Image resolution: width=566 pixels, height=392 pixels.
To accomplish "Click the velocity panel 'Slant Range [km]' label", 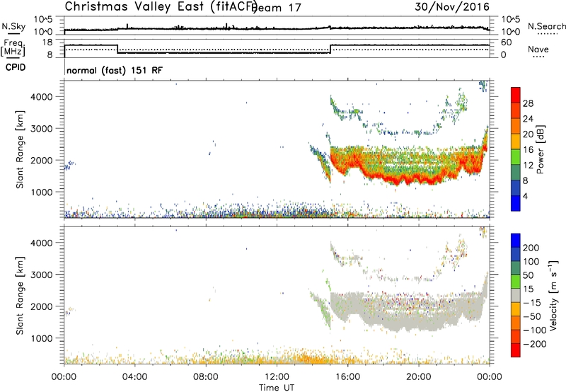I will point(20,296).
